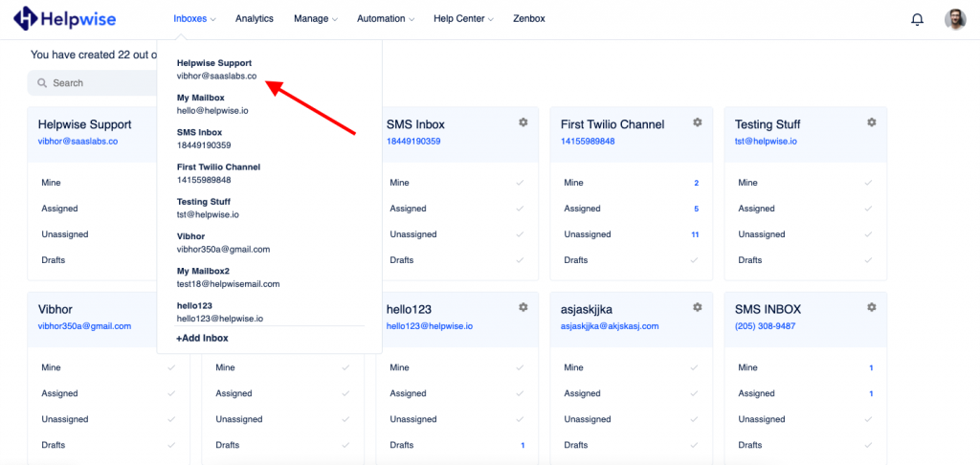The height and width of the screenshot is (465, 980).
Task: Click 18449190359 link on SMS Inbox card
Action: point(413,142)
